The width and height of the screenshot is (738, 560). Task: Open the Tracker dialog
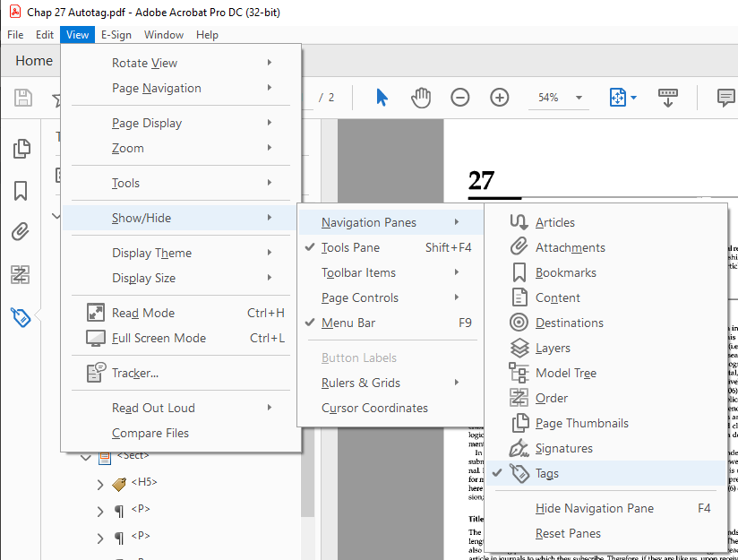pyautogui.click(x=181, y=373)
